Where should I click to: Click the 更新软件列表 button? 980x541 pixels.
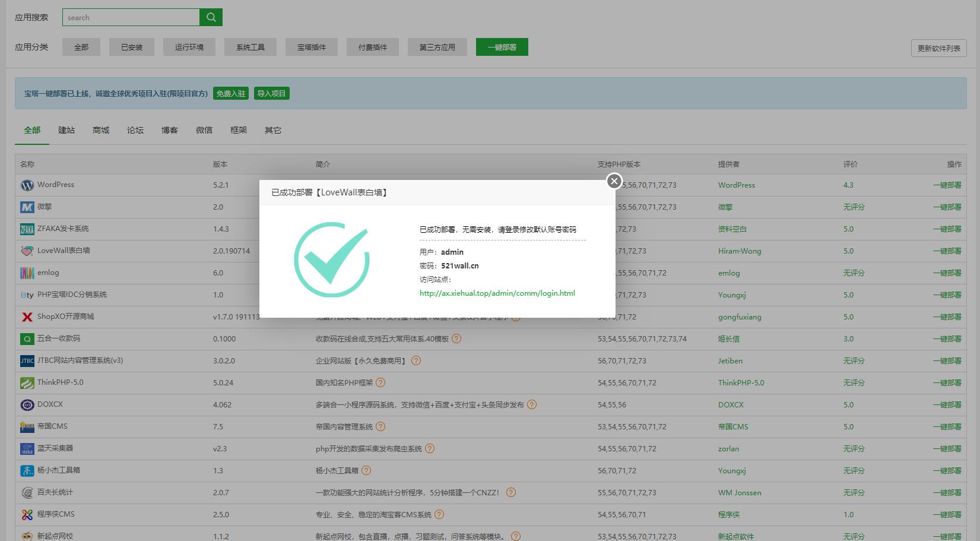point(938,48)
